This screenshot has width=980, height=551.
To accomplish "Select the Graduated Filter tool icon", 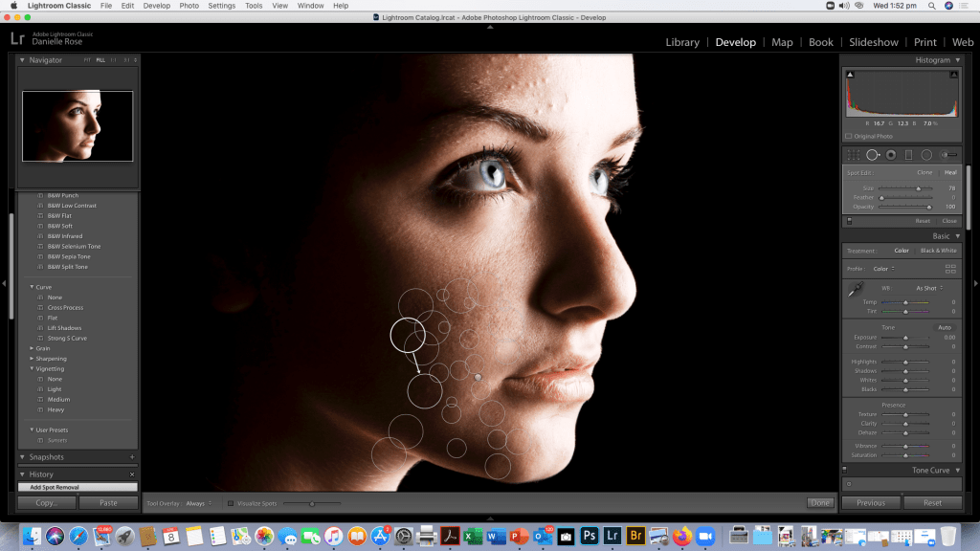I will [x=908, y=155].
